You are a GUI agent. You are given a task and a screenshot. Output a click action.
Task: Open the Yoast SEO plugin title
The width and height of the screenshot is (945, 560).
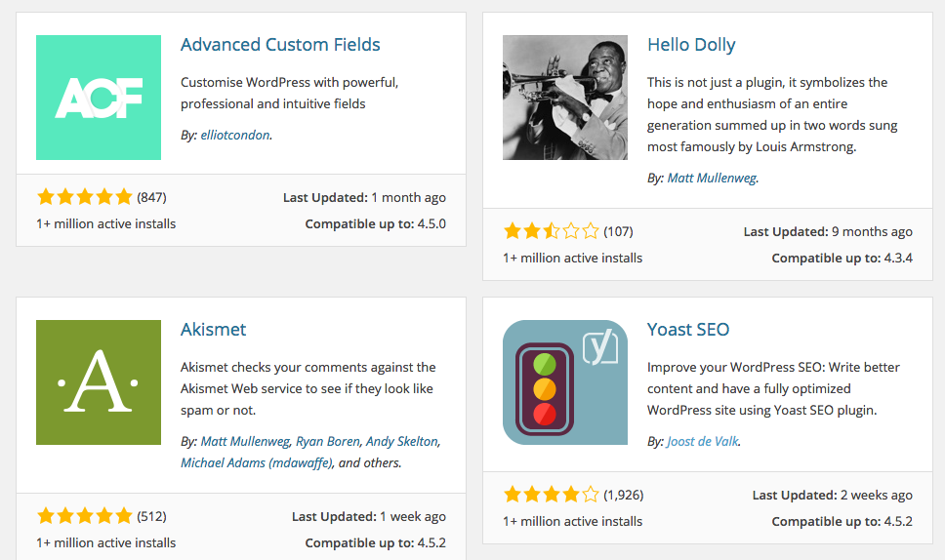[688, 330]
